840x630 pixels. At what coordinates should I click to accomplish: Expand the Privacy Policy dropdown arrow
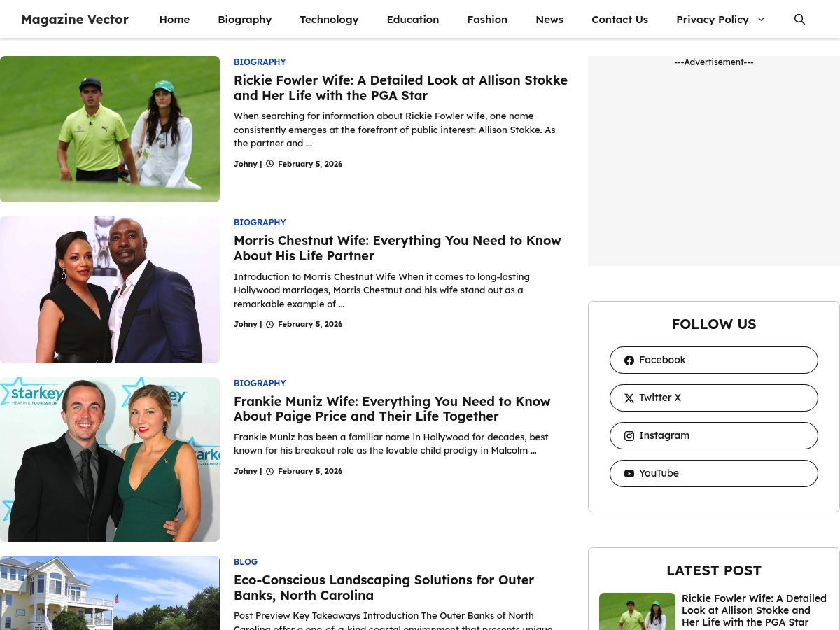click(761, 20)
